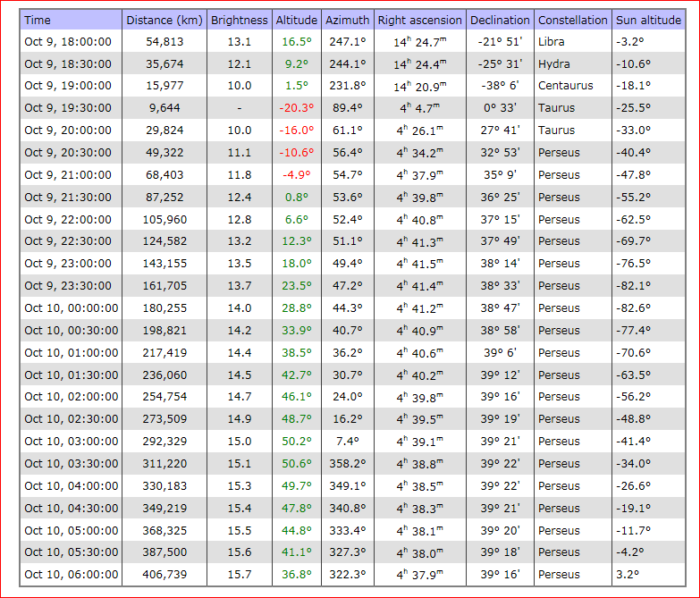Click altitude value -10.6°

click(x=297, y=152)
